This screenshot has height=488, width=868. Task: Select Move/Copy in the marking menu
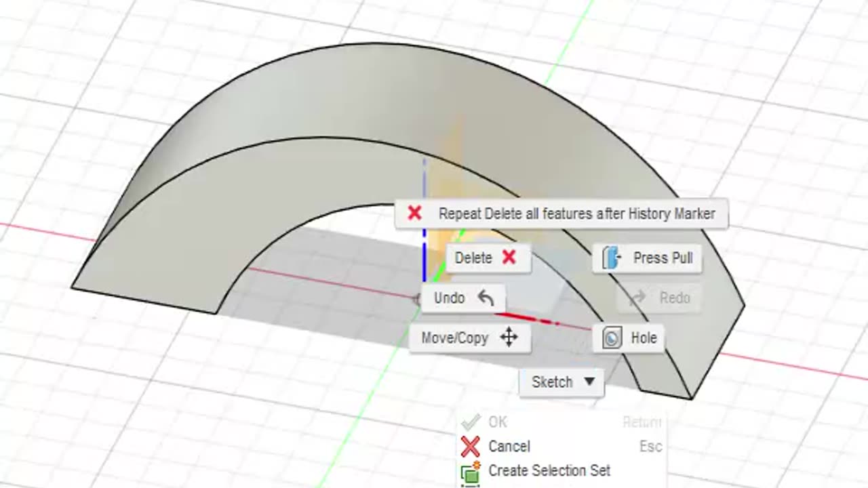click(470, 338)
